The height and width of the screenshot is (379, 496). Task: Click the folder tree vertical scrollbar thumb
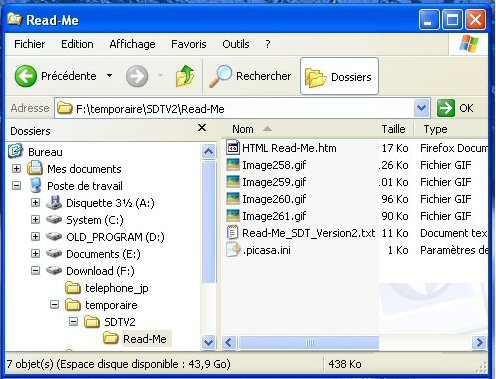(x=209, y=222)
